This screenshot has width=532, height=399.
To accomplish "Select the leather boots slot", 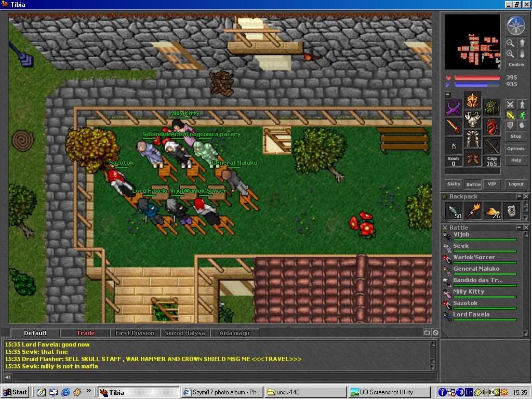I will click(x=472, y=158).
